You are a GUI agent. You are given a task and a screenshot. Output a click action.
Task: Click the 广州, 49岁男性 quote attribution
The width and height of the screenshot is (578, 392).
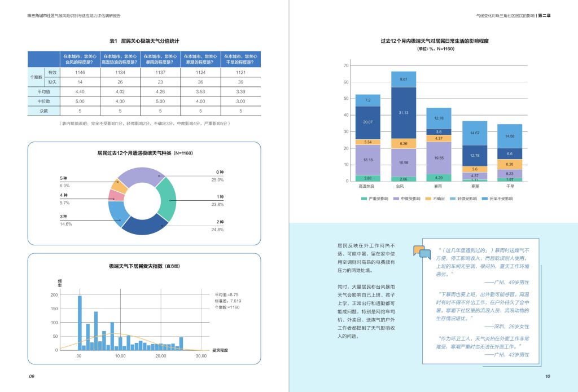[x=506, y=283]
